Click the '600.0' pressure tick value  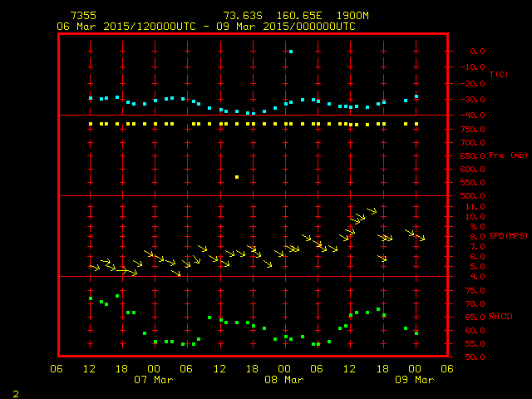point(473,170)
